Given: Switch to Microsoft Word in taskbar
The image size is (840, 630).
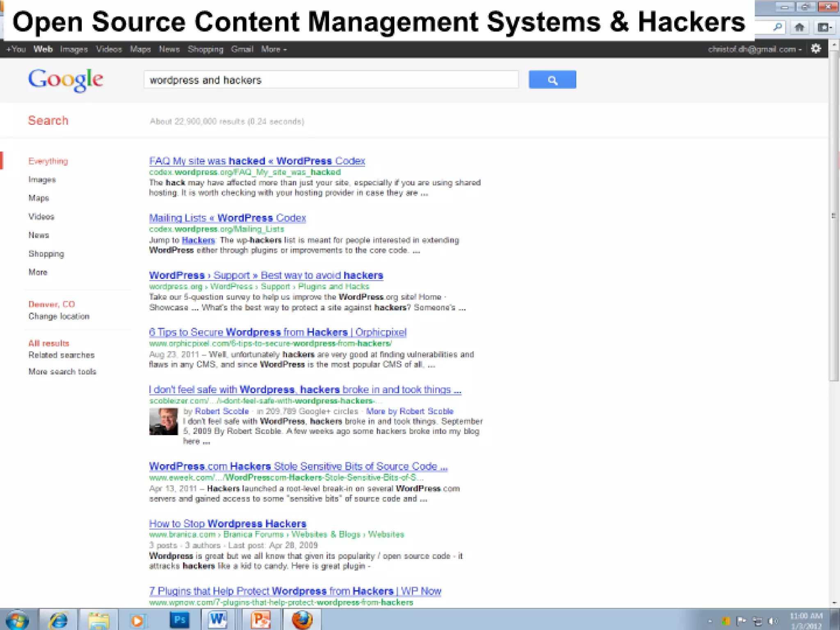Looking at the screenshot, I should point(218,620).
